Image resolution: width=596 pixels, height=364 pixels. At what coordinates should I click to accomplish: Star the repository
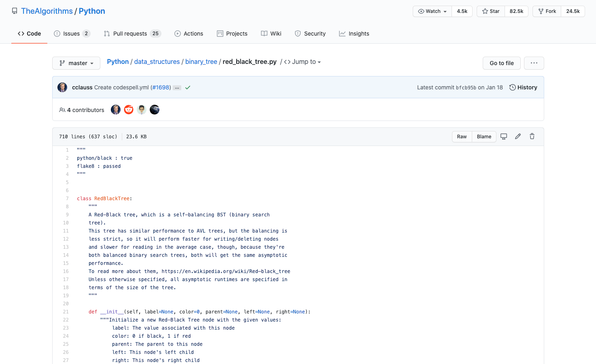tap(491, 11)
